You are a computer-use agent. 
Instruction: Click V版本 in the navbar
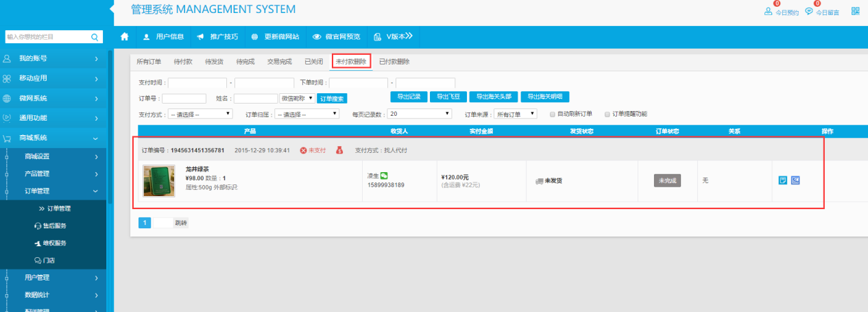(x=394, y=36)
